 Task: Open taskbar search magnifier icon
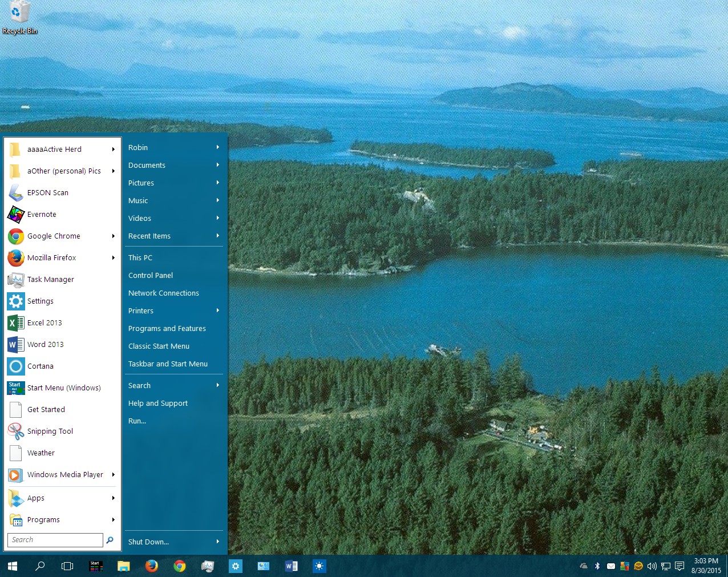click(40, 566)
